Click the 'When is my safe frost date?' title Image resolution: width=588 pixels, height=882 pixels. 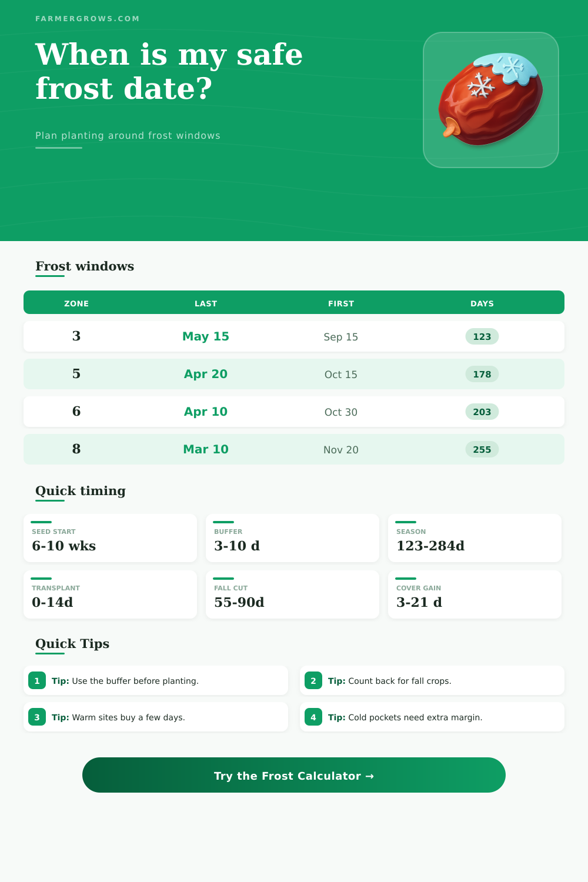click(x=169, y=71)
